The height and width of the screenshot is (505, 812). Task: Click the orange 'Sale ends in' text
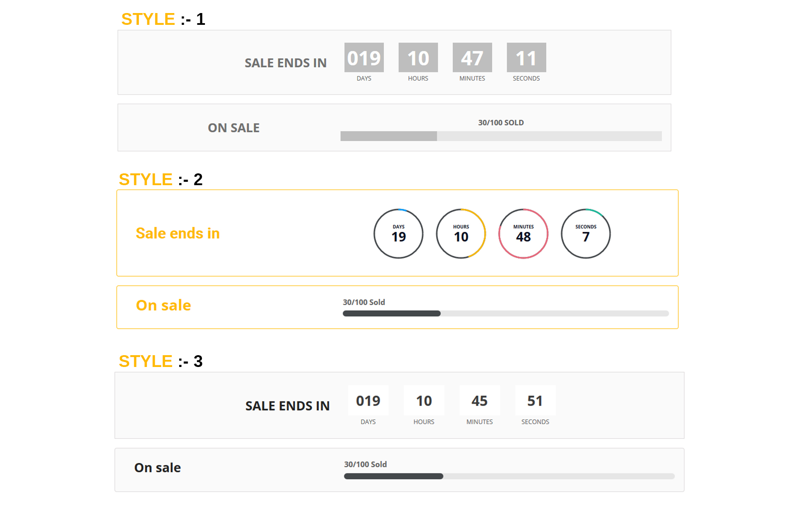(178, 234)
